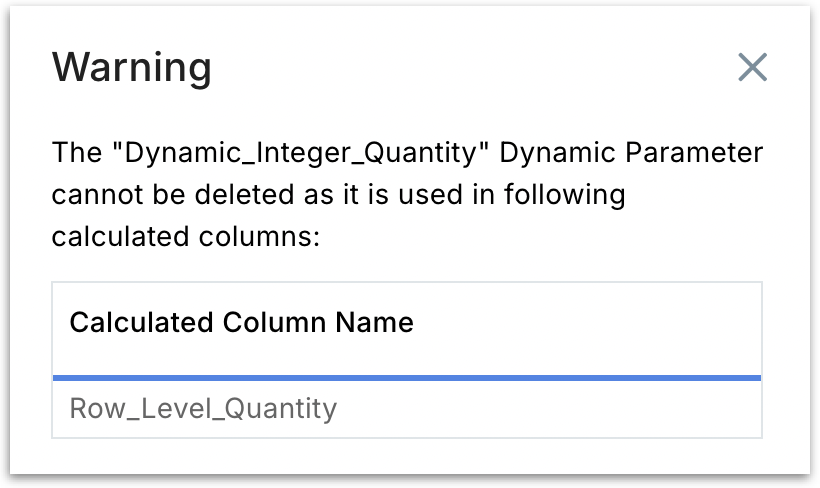This screenshot has height=488, width=820.
Task: Click empty cell space right of Row_Level_Quantity
Action: [550, 408]
